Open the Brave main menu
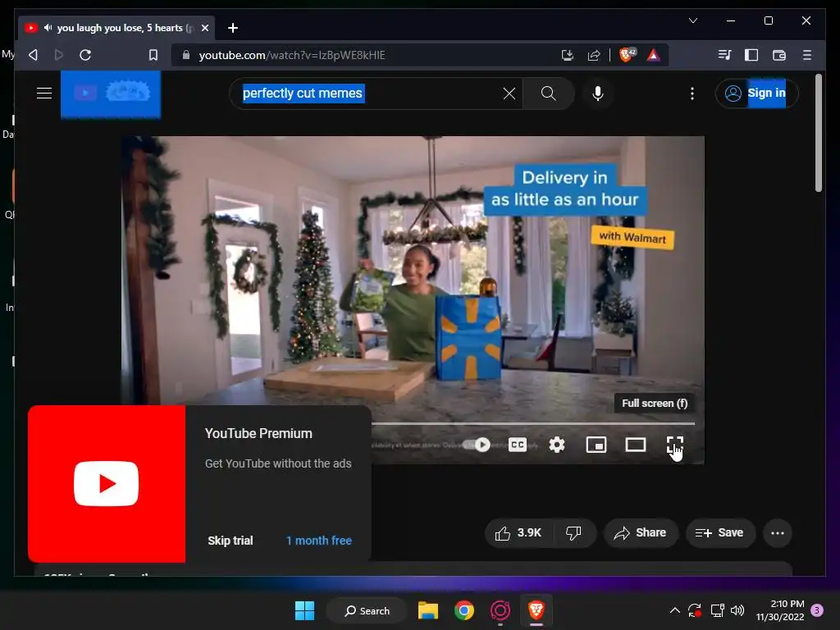This screenshot has height=630, width=840. [807, 55]
